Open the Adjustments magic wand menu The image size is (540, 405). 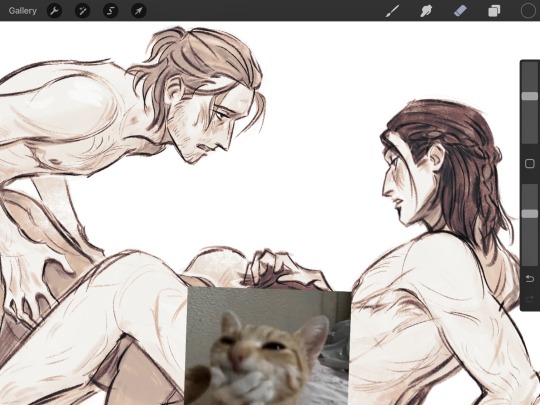(82, 11)
